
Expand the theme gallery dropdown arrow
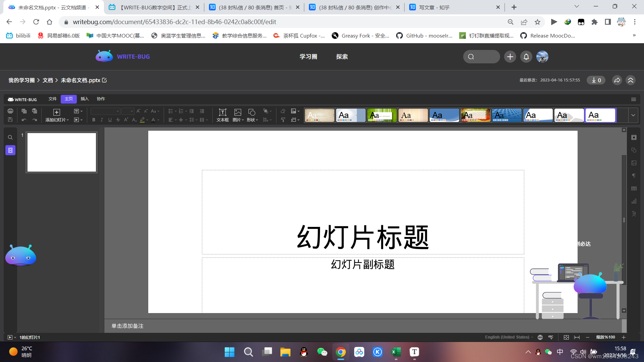pos(633,115)
